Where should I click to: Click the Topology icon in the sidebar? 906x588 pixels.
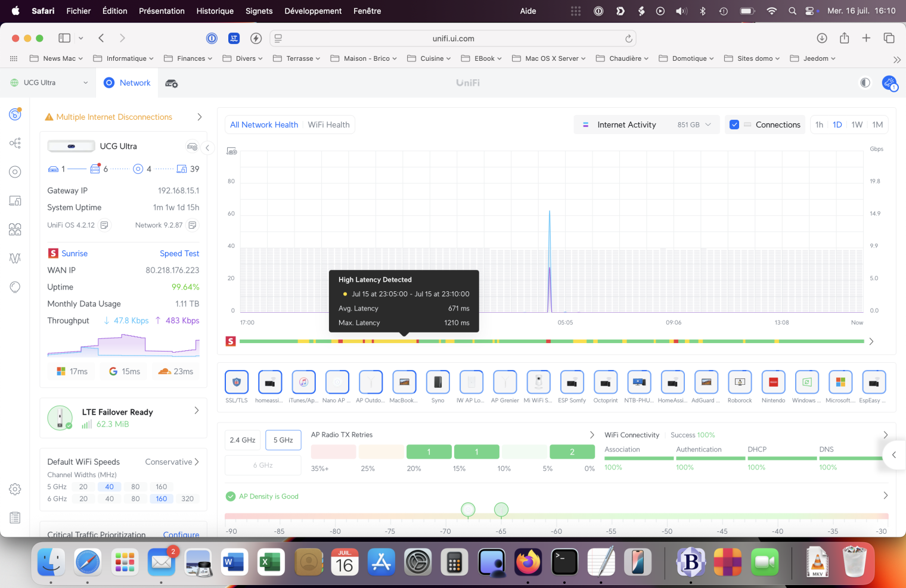15,143
